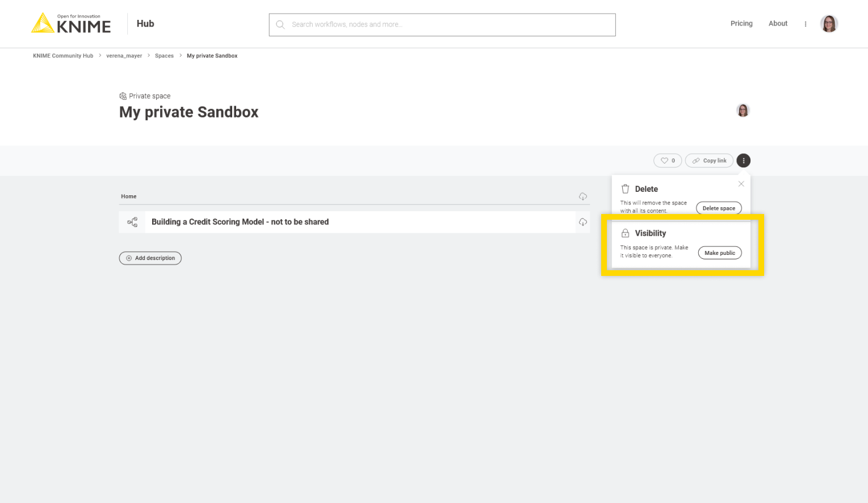Click the lock icon next to Visibility
The image size is (868, 503).
coord(625,233)
